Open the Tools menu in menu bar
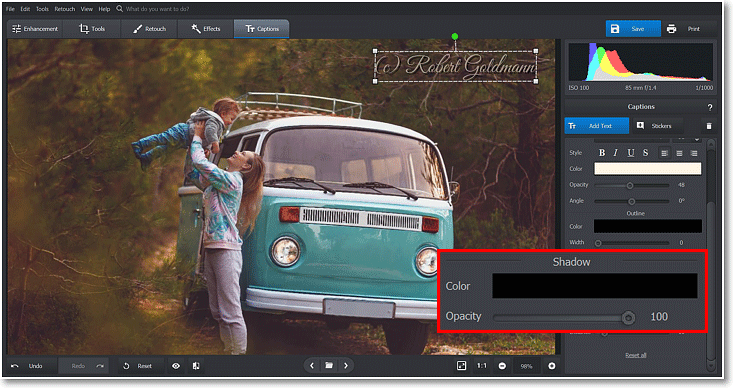The width and height of the screenshot is (733, 388). click(x=43, y=9)
